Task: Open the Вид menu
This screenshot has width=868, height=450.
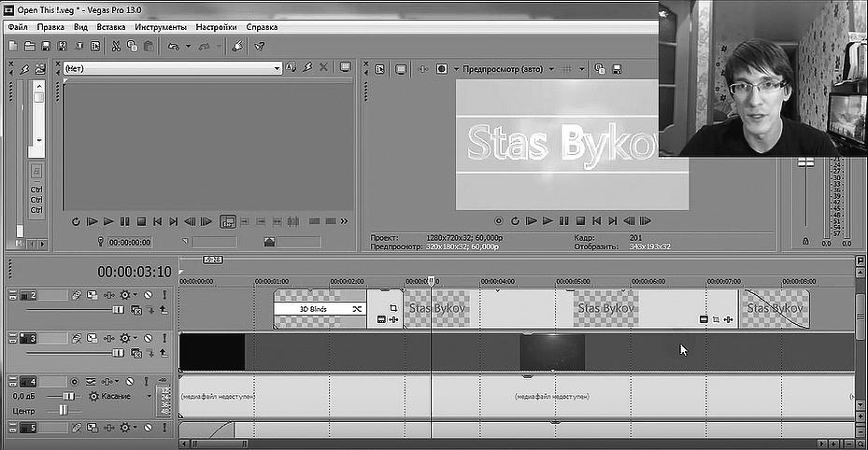Action: [x=81, y=26]
